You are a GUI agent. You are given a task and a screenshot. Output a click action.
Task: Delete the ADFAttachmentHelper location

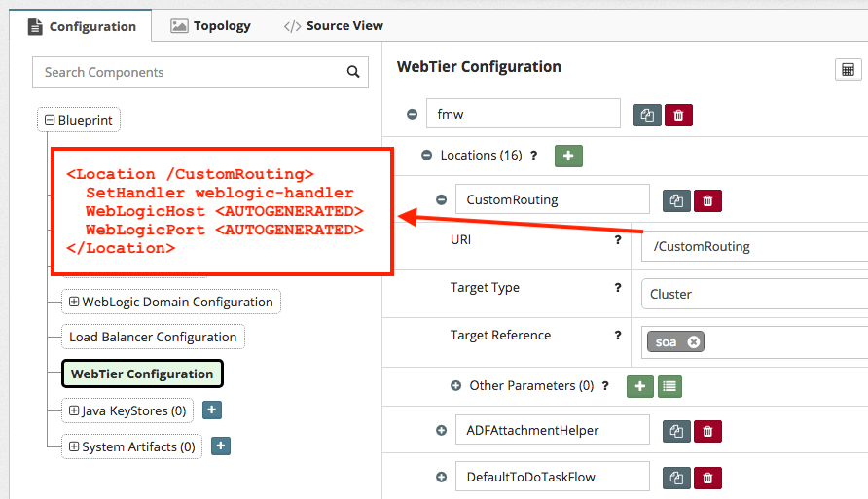707,431
